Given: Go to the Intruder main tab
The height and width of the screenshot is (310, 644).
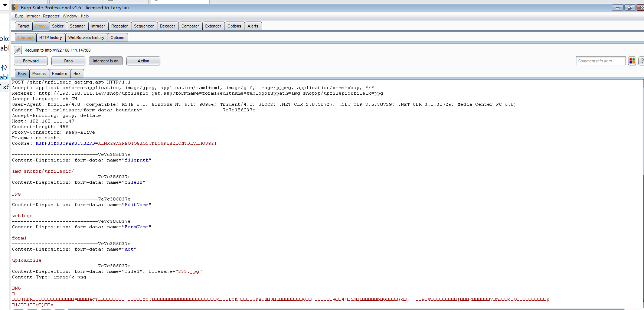Looking at the screenshot, I should coord(98,26).
